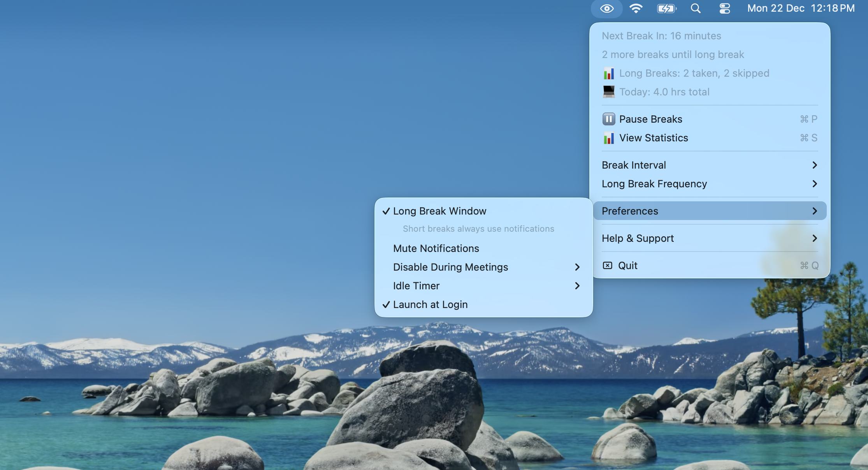Click the quit icon next to Quit
This screenshot has height=470, width=868.
[608, 265]
